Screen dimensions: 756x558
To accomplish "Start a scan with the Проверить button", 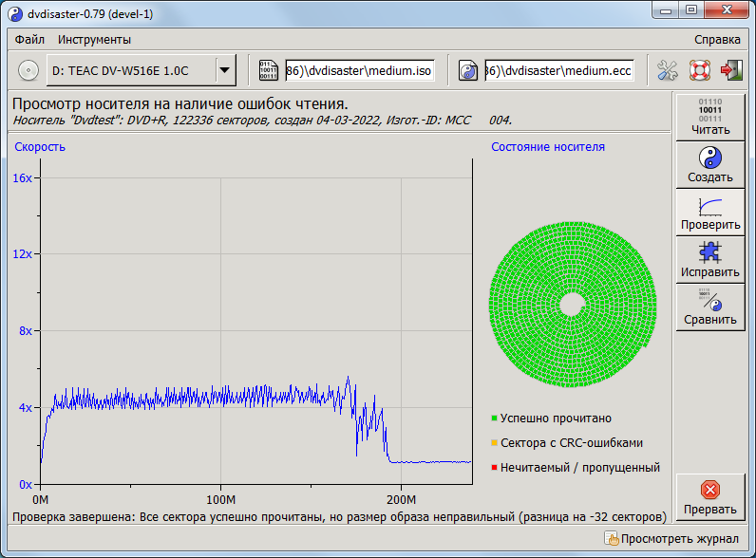I will click(710, 213).
